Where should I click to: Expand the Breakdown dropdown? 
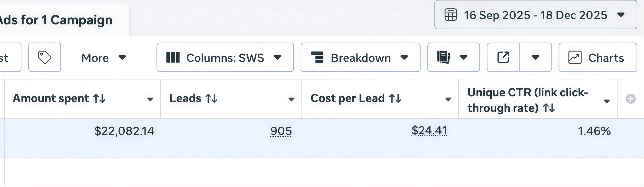point(404,58)
